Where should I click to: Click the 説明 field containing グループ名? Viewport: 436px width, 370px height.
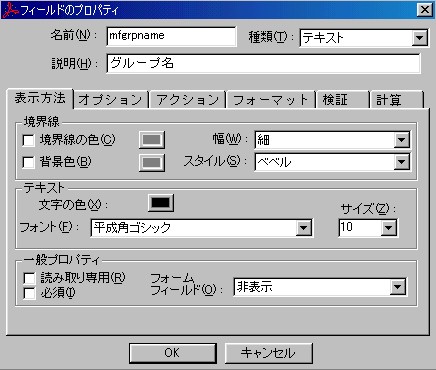click(x=263, y=63)
